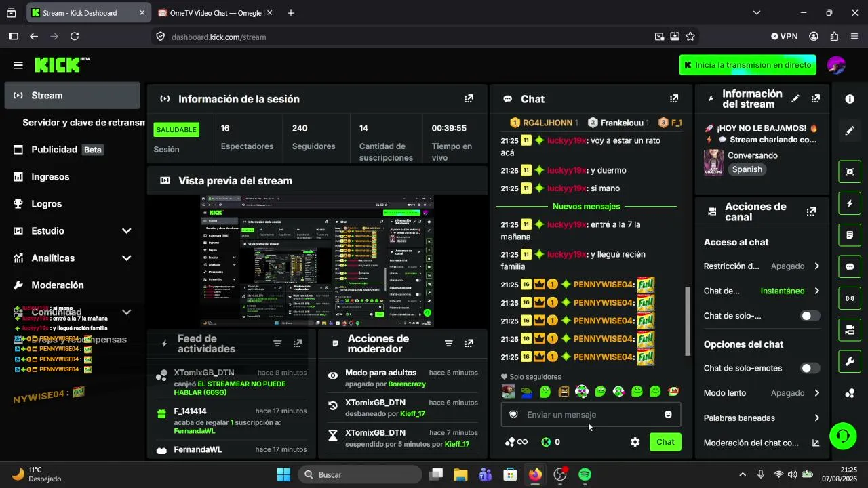This screenshot has width=868, height=488.
Task: Bookmark this page with the star icon
Action: click(x=690, y=37)
